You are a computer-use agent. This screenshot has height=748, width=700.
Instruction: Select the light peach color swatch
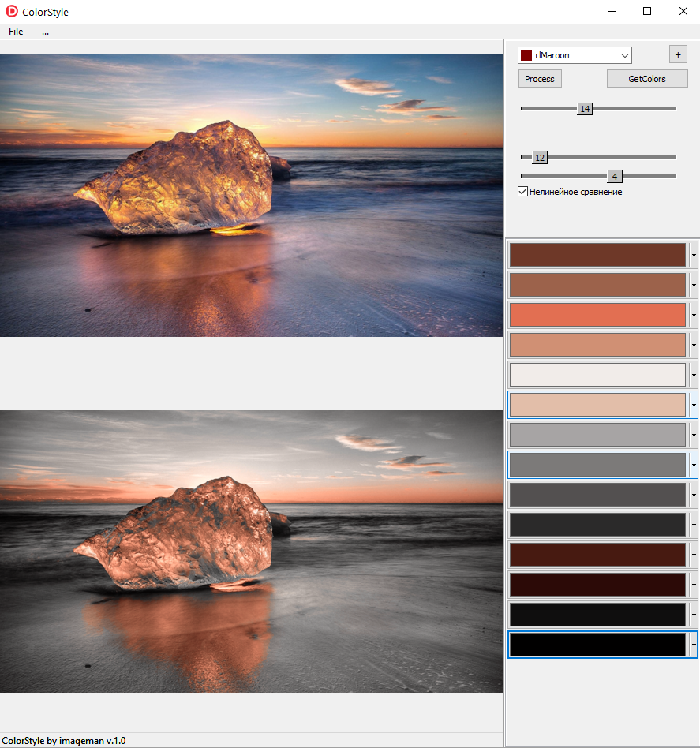point(597,405)
